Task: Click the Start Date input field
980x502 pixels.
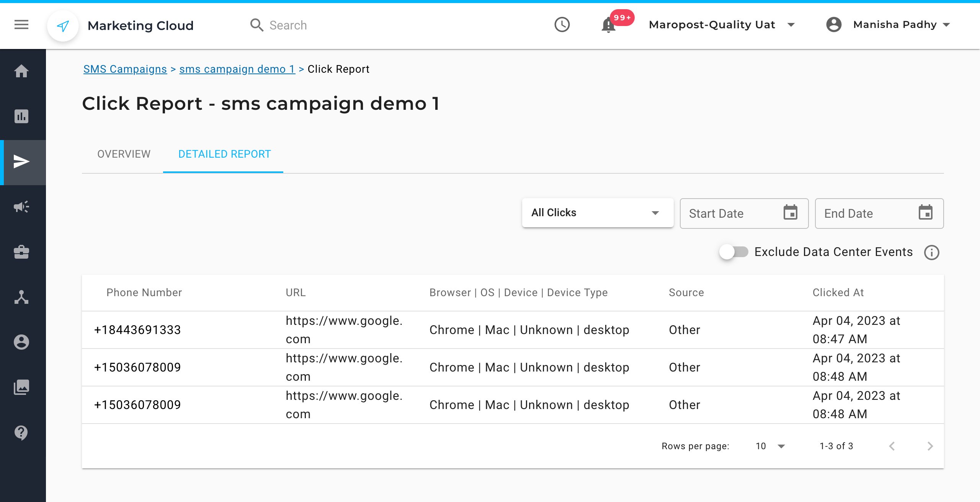Action: (731, 214)
